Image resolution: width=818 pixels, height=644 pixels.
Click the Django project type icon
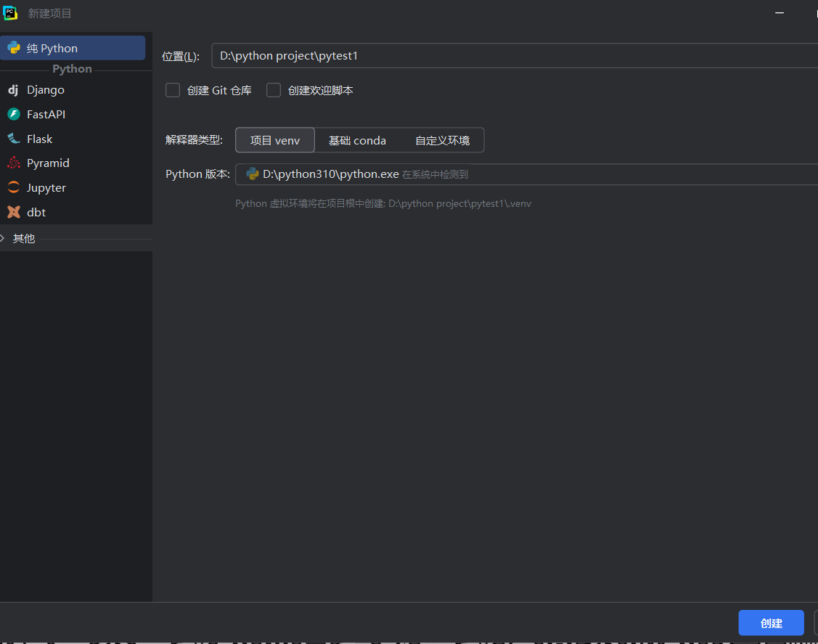(14, 90)
